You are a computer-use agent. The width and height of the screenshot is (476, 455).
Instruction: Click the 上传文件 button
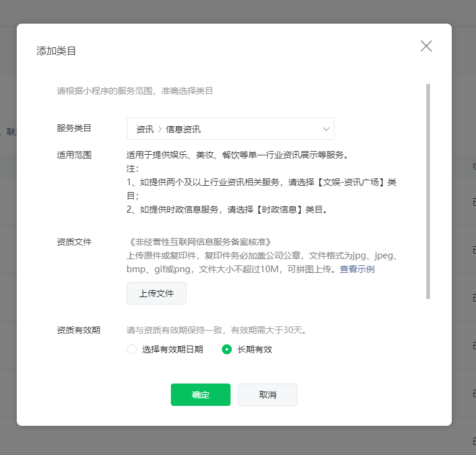(156, 293)
